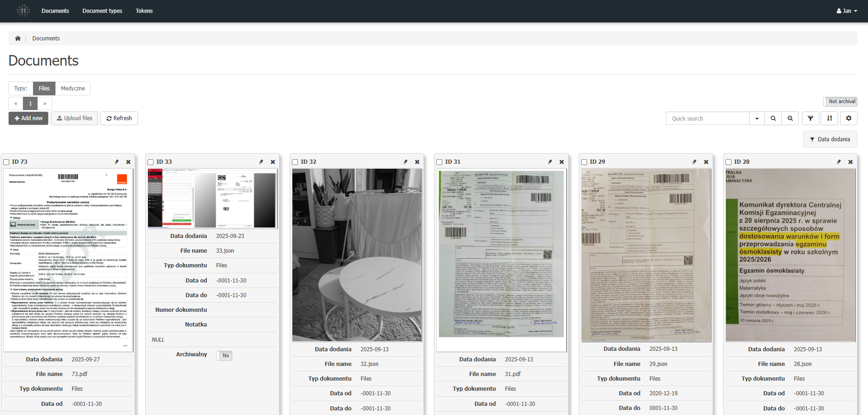Expand the Quick search dropdown arrow

757,118
